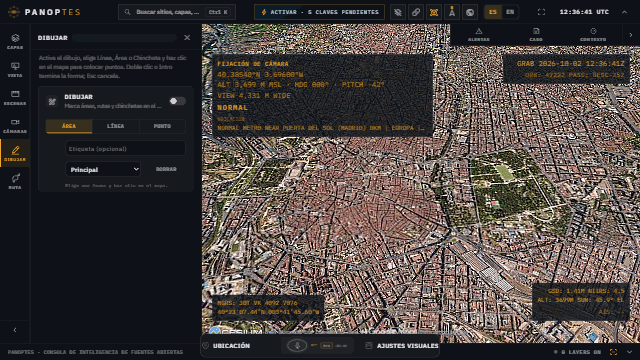Open Ajustes Visuales panel
The image size is (640, 360).
pos(402,346)
